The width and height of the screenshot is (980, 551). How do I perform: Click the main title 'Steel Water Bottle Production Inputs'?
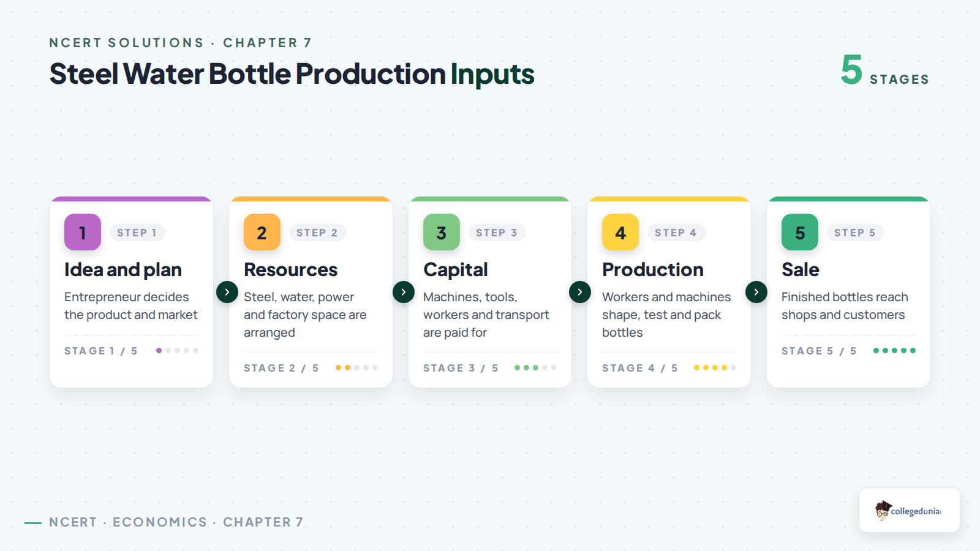[292, 74]
